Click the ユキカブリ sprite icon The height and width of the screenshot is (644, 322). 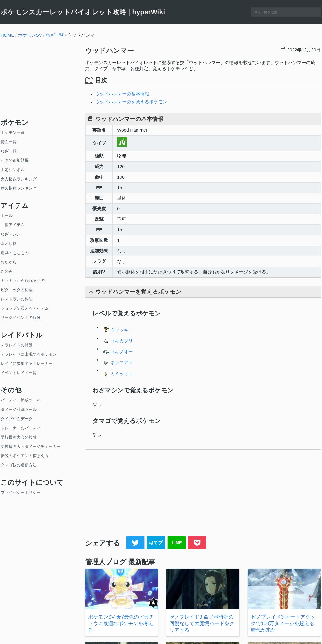tap(106, 341)
